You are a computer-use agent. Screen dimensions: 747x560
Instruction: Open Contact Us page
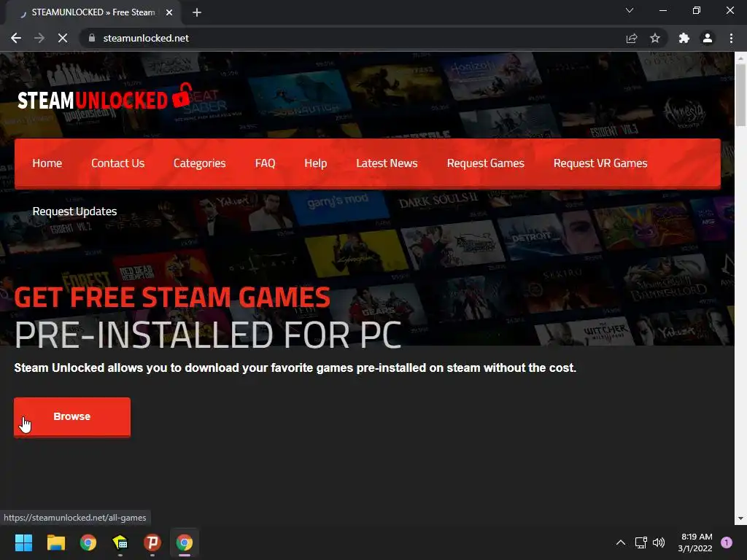pyautogui.click(x=117, y=163)
